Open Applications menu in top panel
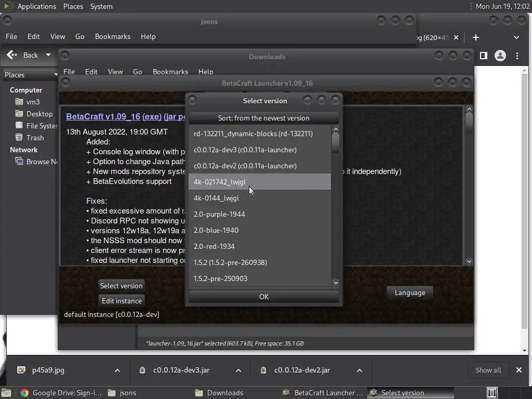Viewport: 532px width, 399px height. pos(37,6)
